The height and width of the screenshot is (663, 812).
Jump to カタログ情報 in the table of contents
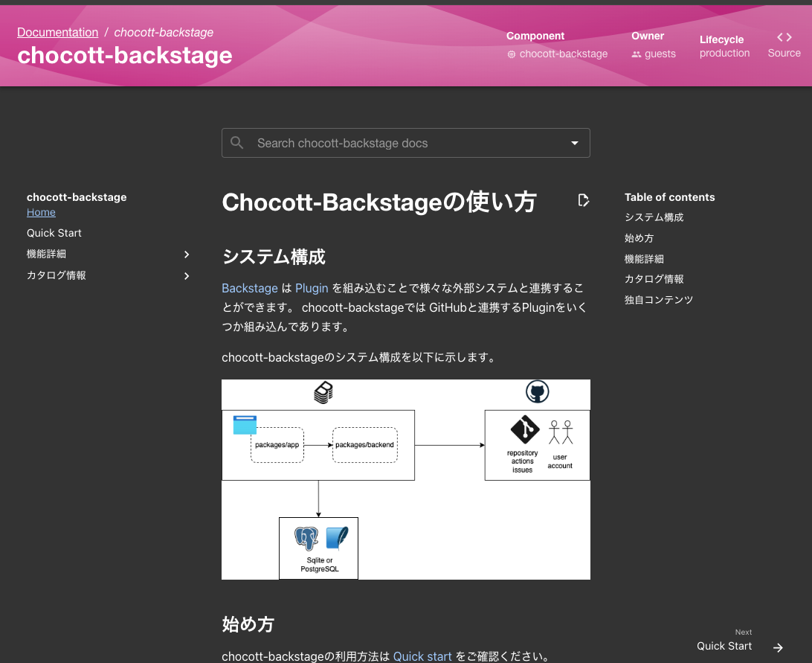click(x=654, y=279)
